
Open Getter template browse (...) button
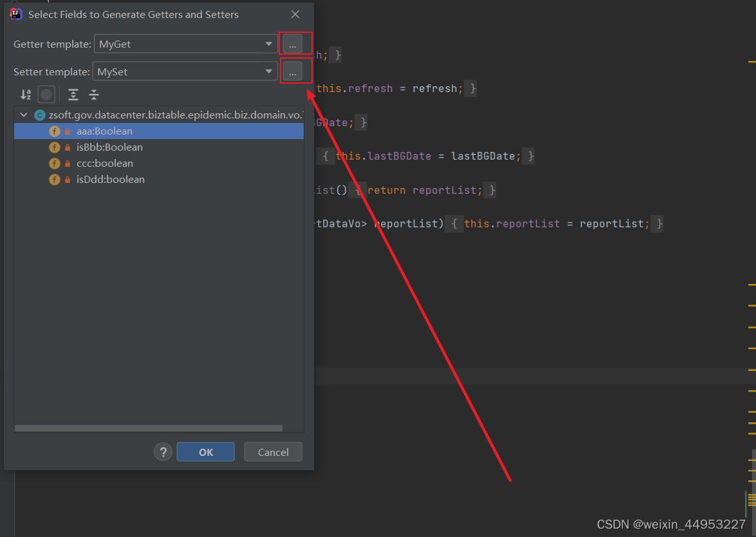click(293, 44)
